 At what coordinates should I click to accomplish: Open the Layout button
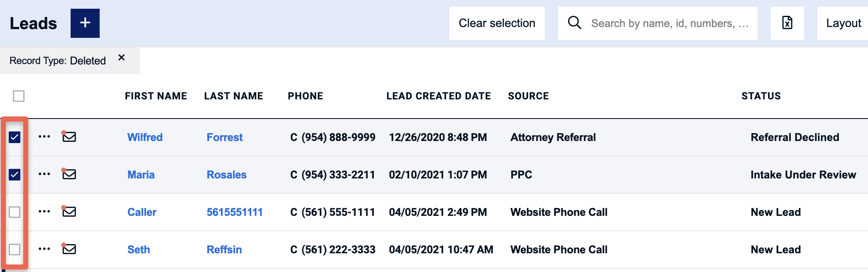pyautogui.click(x=843, y=23)
